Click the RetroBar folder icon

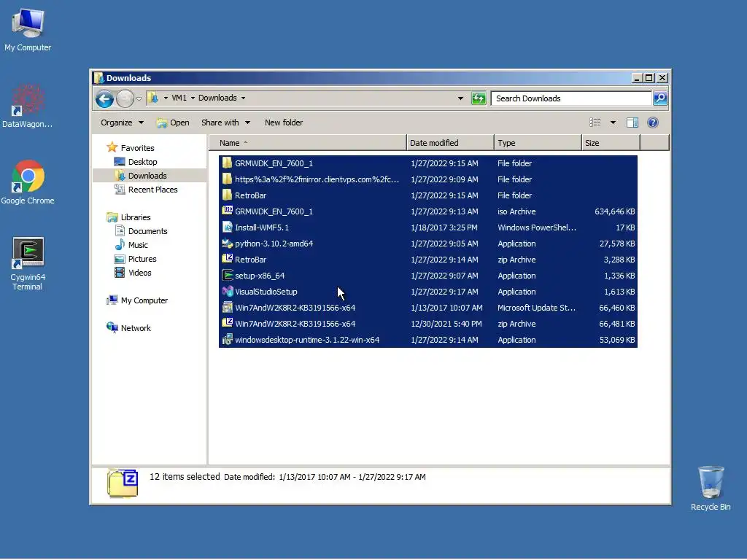coord(228,195)
